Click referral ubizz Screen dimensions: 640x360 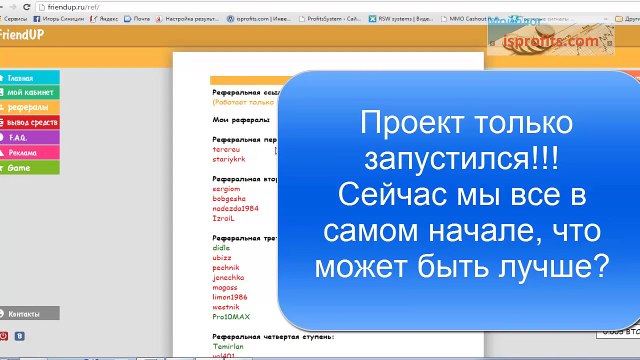pyautogui.click(x=222, y=258)
